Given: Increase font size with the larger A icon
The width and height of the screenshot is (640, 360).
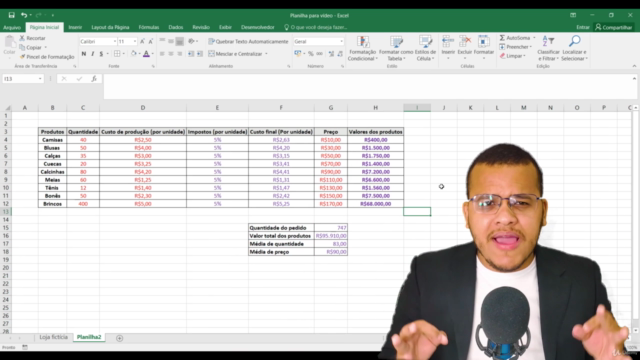Looking at the screenshot, I should [142, 41].
